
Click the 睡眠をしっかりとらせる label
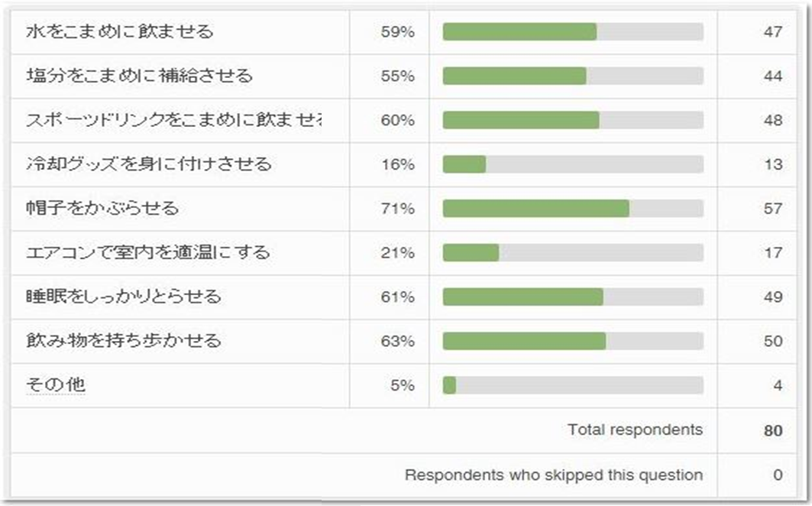tap(123, 297)
